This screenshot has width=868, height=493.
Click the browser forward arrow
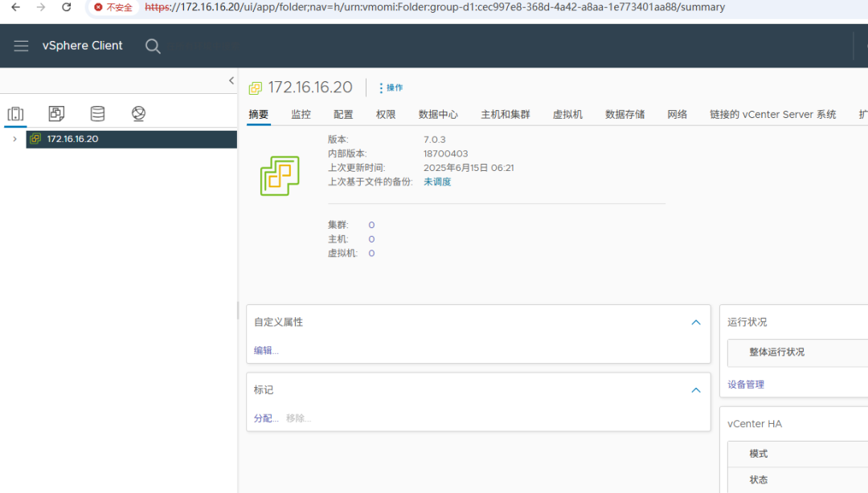click(41, 7)
